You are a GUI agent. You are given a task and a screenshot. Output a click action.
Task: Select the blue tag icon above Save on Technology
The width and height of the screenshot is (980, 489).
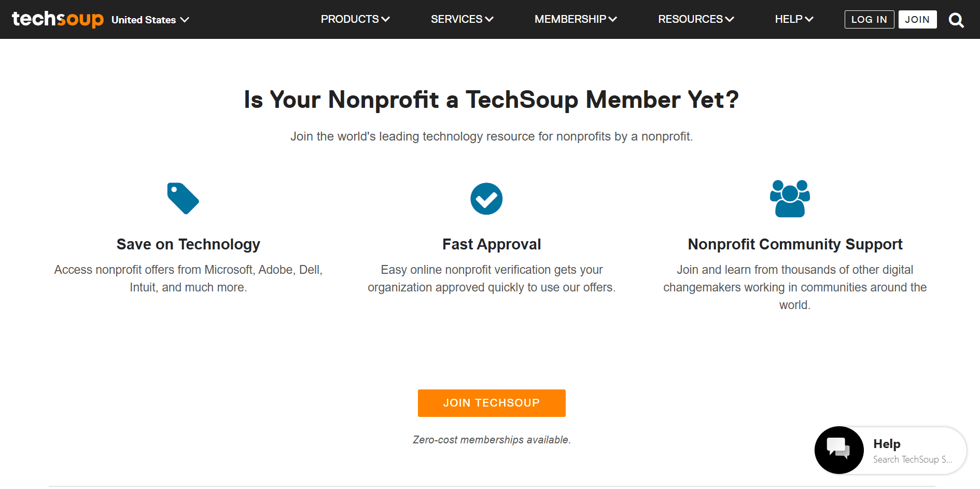point(183,199)
